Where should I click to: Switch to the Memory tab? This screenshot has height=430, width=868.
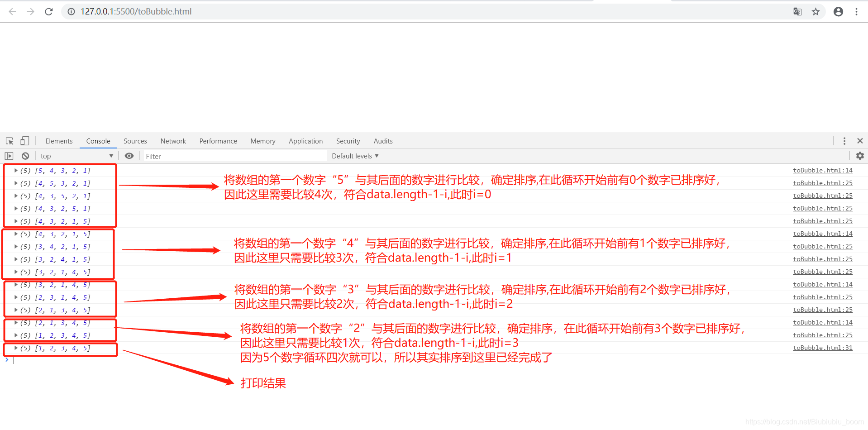pyautogui.click(x=263, y=141)
